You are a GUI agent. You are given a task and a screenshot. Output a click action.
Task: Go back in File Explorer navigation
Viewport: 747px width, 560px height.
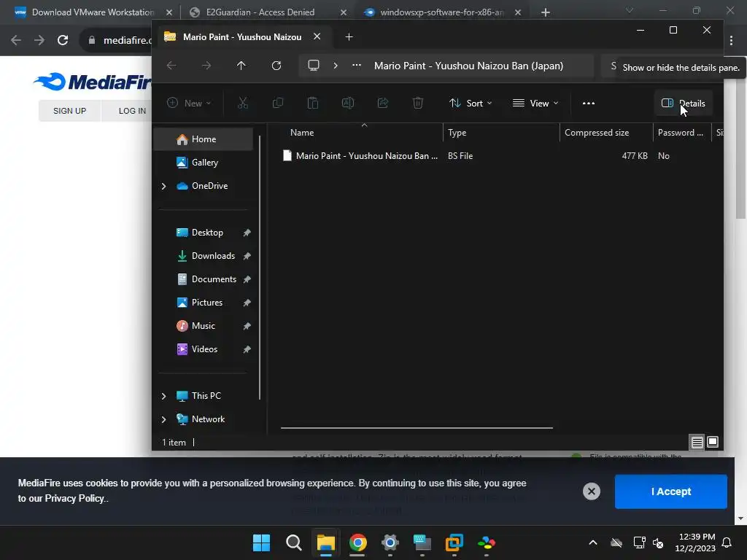pyautogui.click(x=171, y=66)
